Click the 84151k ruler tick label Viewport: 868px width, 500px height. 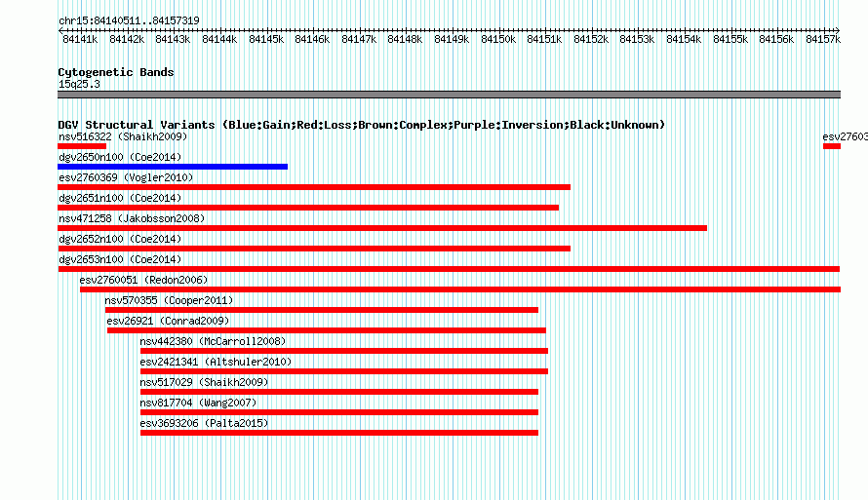coord(544,39)
